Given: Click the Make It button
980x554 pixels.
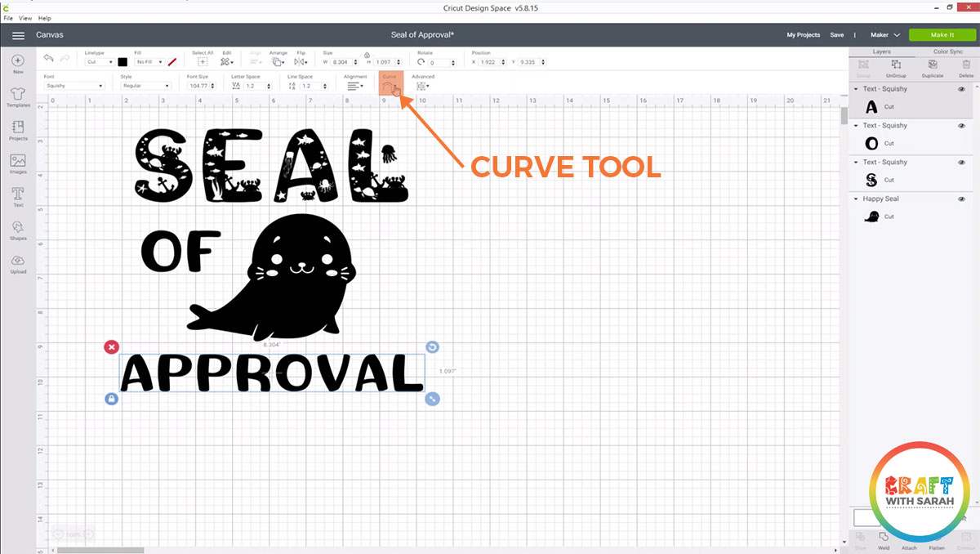Looking at the screenshot, I should pos(942,34).
